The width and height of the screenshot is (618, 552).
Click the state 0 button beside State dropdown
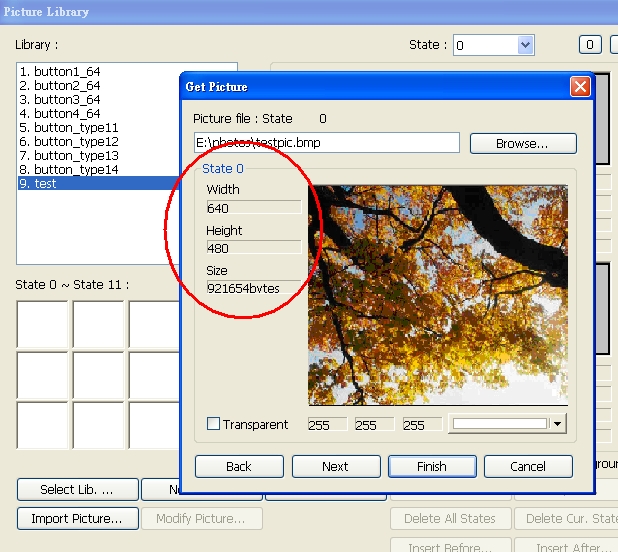coord(590,45)
